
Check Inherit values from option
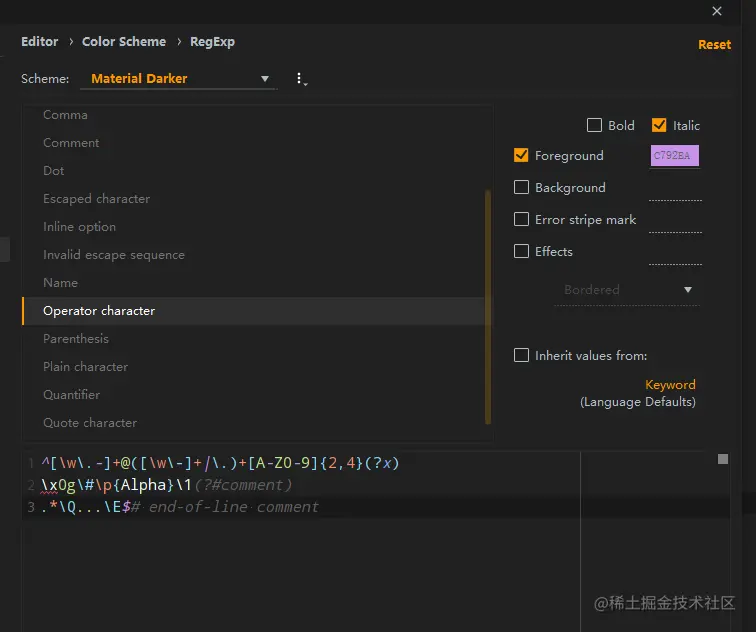click(521, 355)
